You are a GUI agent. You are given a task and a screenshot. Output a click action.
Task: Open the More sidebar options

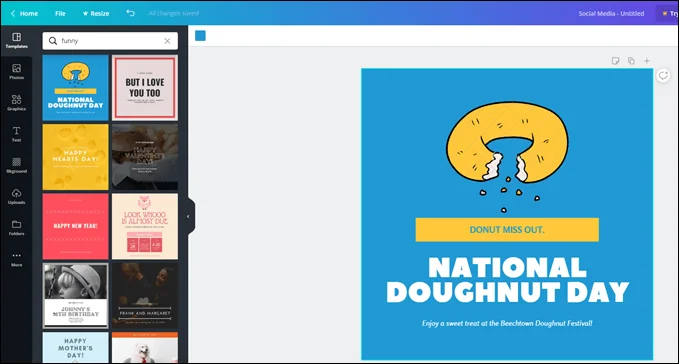tap(16, 259)
